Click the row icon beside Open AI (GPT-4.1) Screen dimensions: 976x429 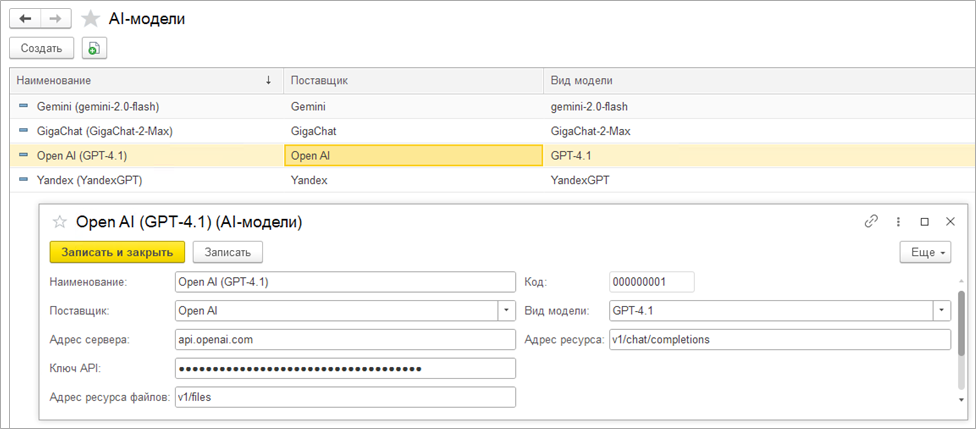point(24,156)
